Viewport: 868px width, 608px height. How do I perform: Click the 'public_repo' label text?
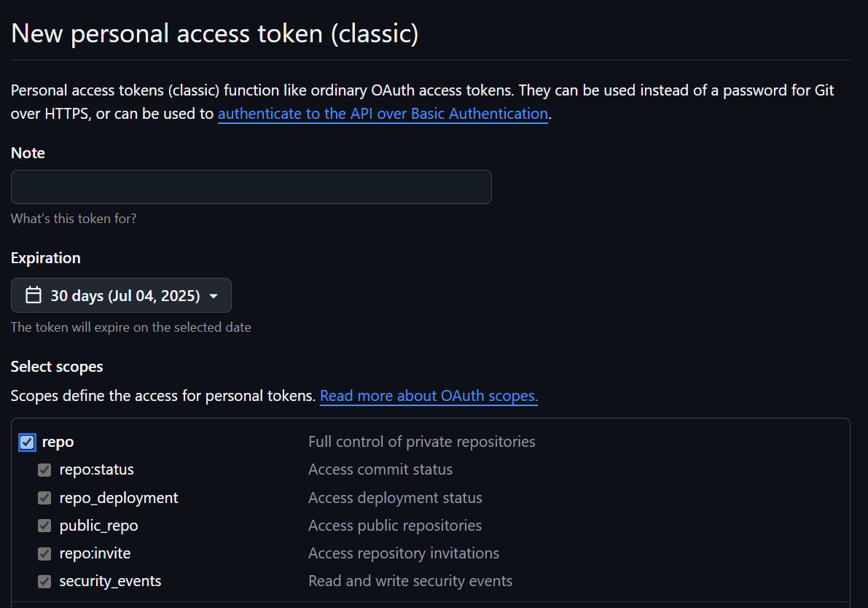(98, 526)
